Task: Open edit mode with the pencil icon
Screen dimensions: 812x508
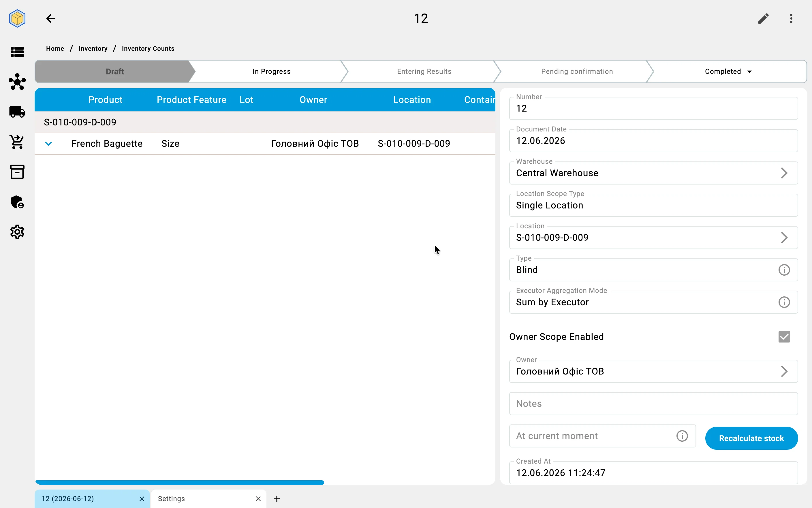Action: click(x=763, y=18)
